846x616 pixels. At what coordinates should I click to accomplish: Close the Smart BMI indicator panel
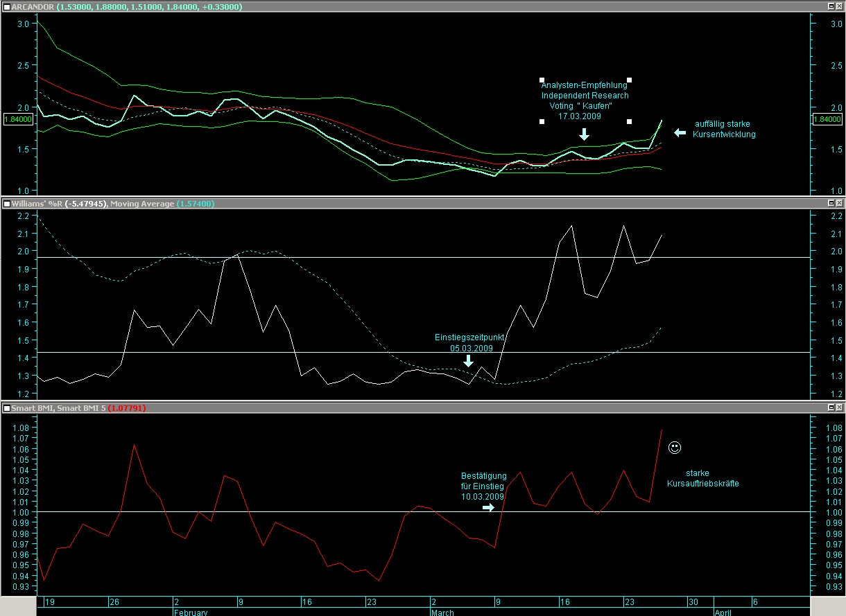(840, 409)
